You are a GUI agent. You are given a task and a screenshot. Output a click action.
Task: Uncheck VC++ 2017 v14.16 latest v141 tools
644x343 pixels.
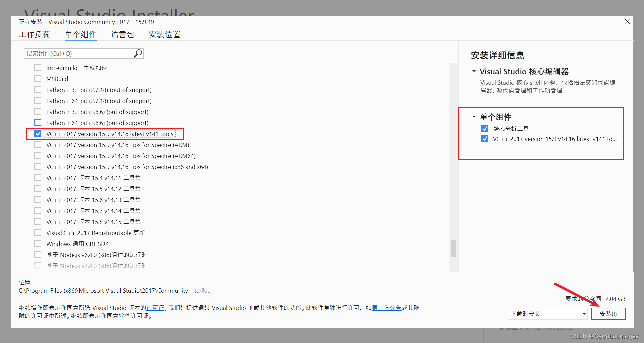click(38, 134)
